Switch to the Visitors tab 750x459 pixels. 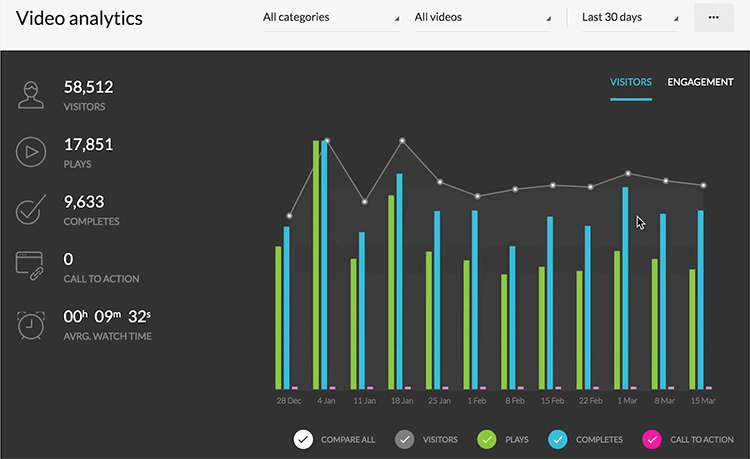click(x=630, y=82)
